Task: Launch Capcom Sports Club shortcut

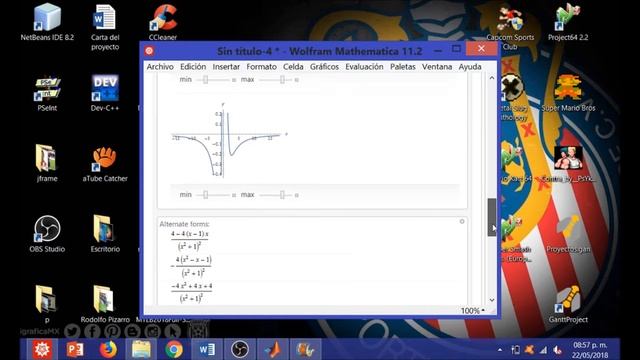Action: [510, 27]
